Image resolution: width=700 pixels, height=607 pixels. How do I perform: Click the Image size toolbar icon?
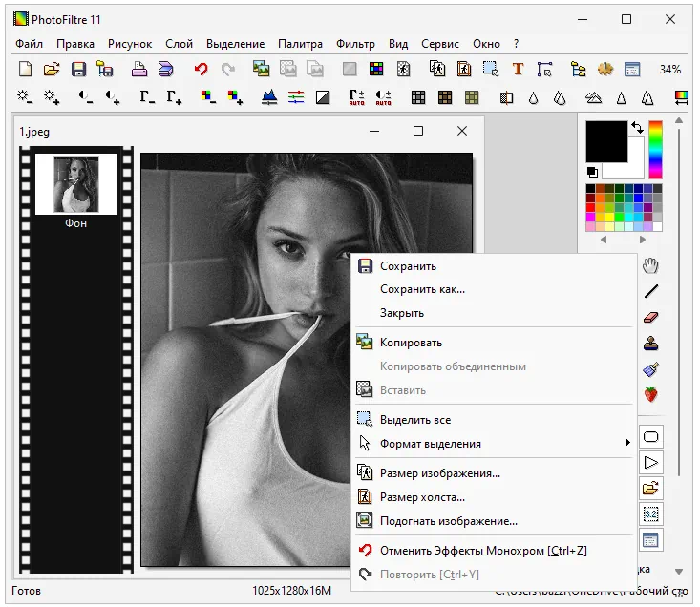click(437, 69)
